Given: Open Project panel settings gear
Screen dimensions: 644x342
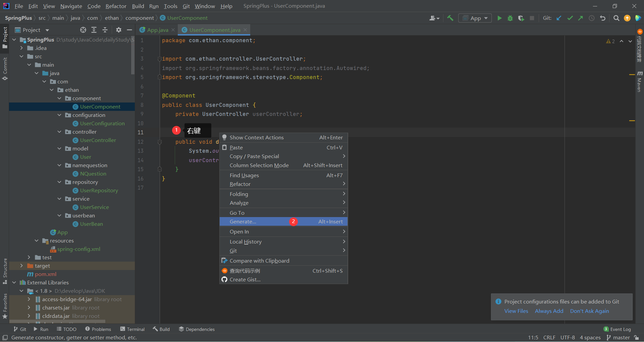Looking at the screenshot, I should click(118, 30).
